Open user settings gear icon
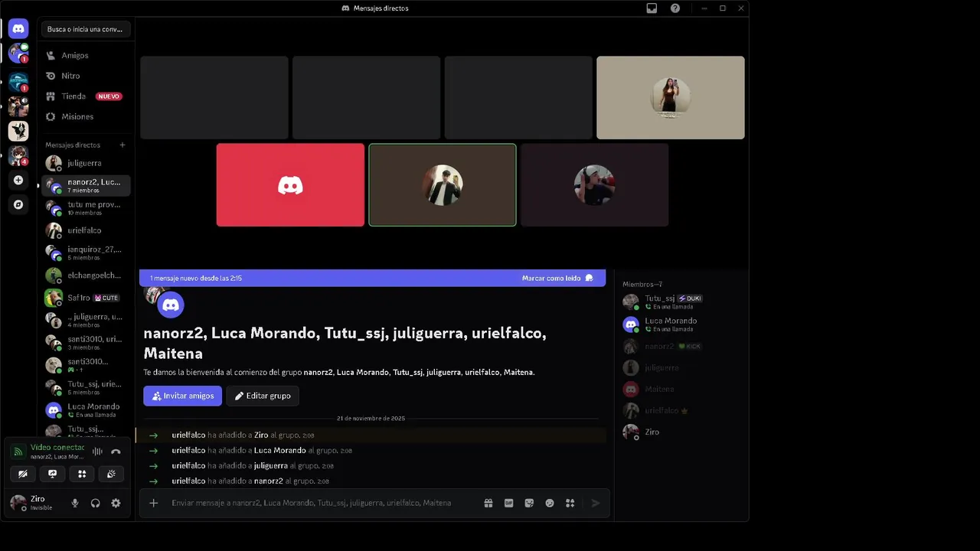This screenshot has width=980, height=551. 116,503
